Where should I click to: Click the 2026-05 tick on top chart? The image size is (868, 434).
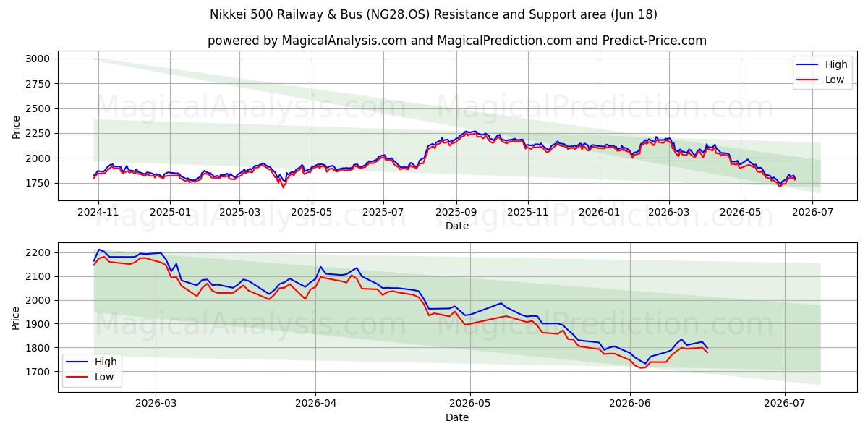pos(741,212)
